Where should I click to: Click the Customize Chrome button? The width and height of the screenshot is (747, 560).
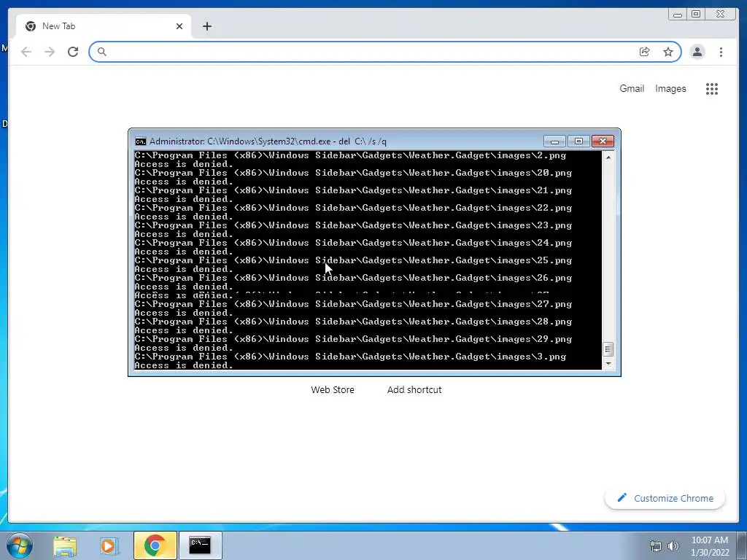point(665,498)
